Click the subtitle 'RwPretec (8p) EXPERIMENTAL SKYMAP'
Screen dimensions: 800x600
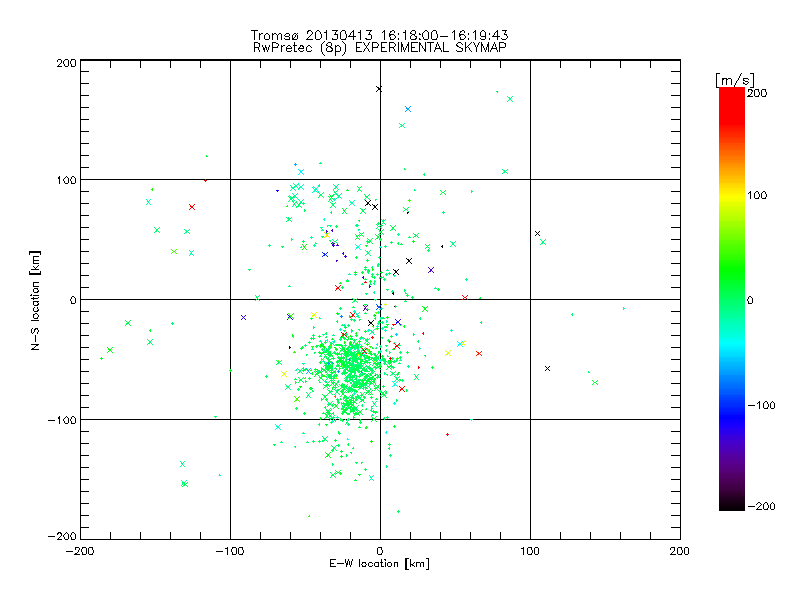(380, 48)
